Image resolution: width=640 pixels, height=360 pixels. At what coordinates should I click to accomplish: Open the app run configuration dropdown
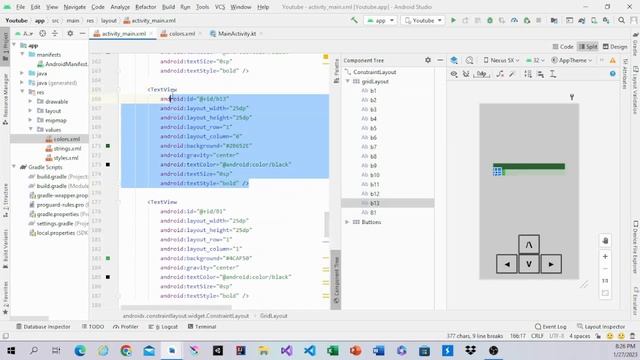point(380,20)
